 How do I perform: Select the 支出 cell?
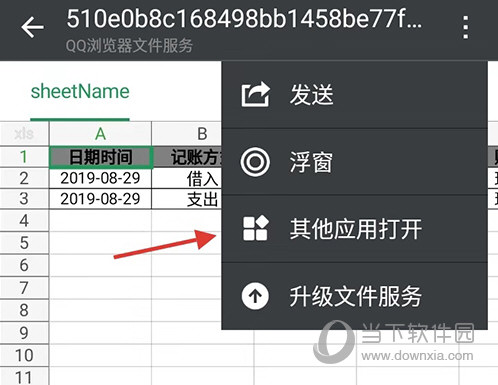[187, 199]
